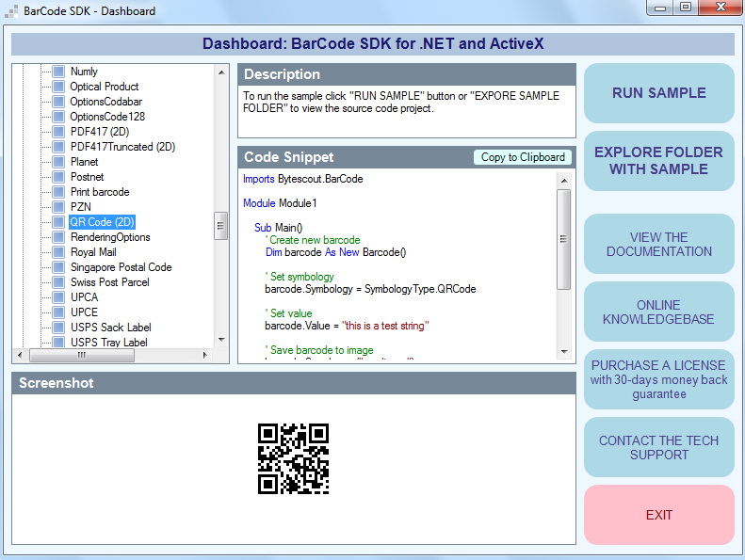Click the icon beside the UPCA item
The image size is (745, 560).
tap(58, 297)
